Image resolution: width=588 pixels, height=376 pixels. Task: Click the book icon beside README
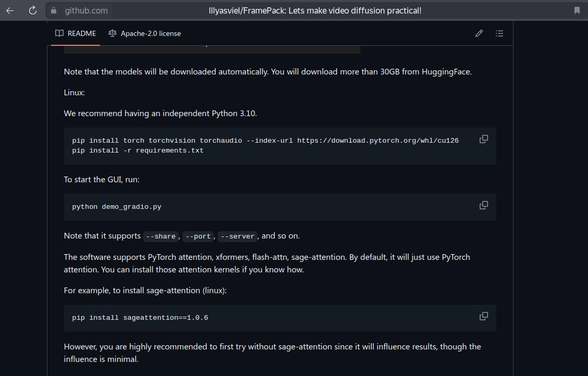(59, 33)
